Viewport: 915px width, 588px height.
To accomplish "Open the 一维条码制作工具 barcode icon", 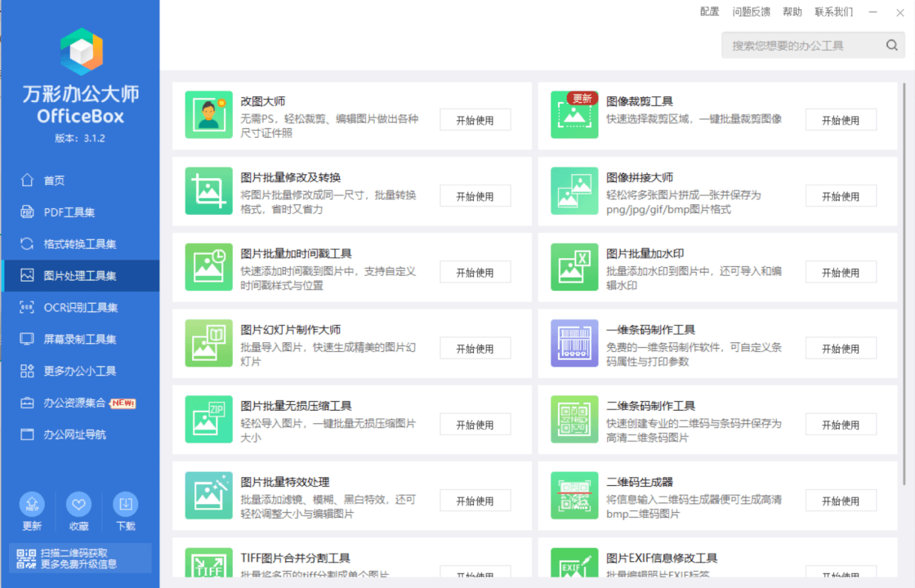I will [x=574, y=342].
